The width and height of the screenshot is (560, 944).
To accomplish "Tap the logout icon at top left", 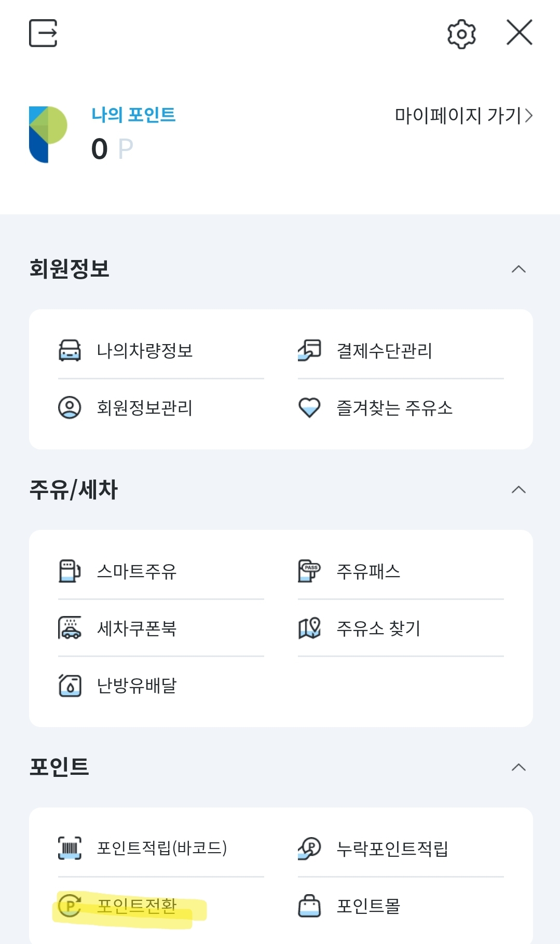I will coord(43,33).
